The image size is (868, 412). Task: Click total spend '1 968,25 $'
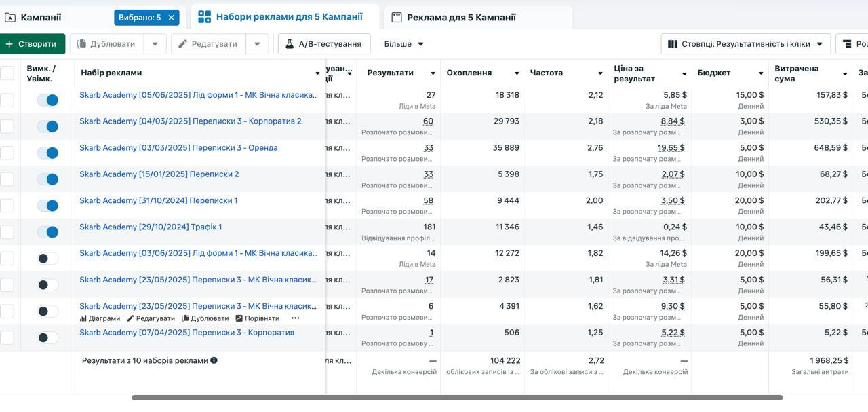tap(829, 360)
